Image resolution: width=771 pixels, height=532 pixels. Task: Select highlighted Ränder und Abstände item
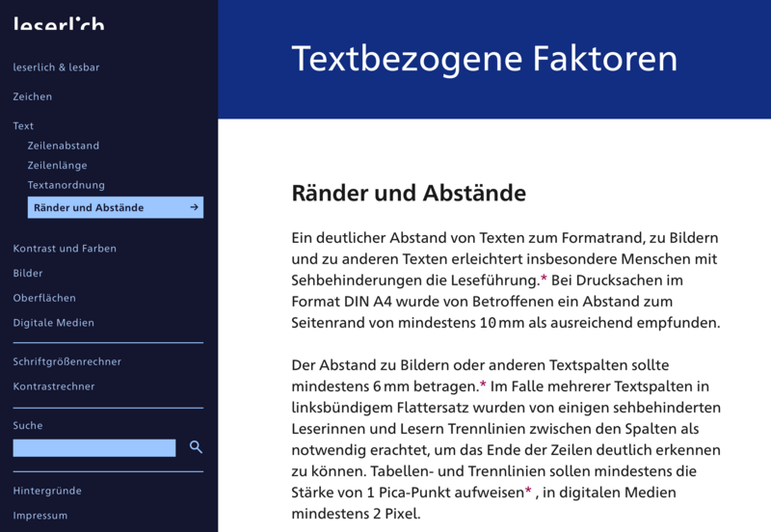[89, 207]
